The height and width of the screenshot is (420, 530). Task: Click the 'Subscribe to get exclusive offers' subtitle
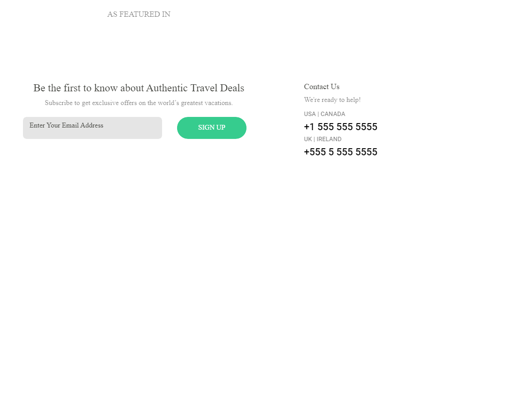coord(139,103)
